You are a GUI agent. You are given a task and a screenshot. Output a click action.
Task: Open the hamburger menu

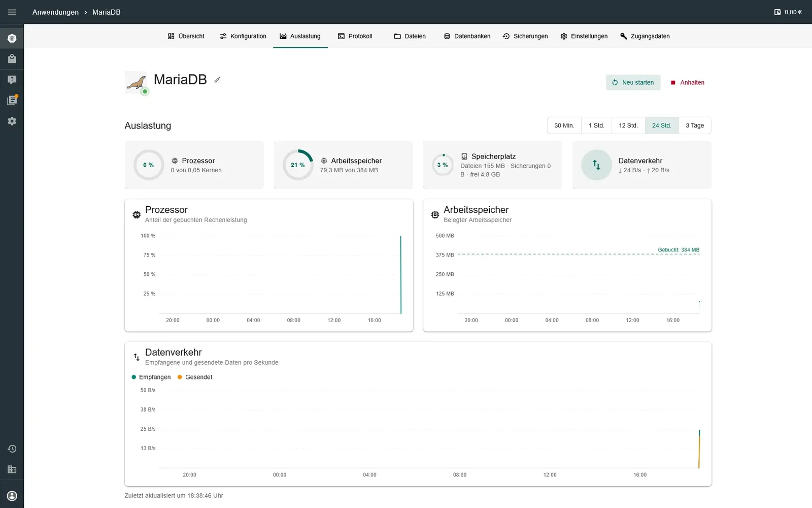click(x=12, y=12)
